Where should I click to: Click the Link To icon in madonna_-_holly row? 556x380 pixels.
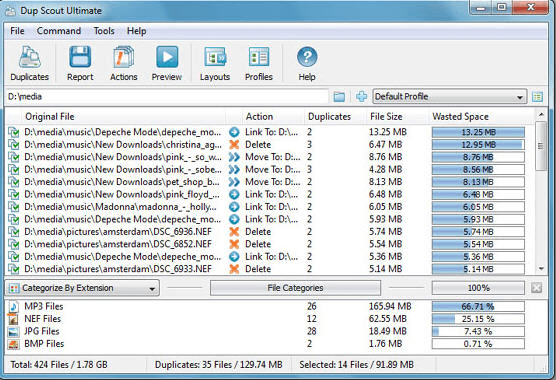pos(234,207)
